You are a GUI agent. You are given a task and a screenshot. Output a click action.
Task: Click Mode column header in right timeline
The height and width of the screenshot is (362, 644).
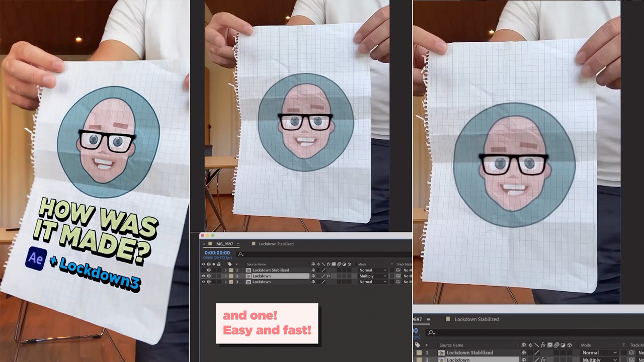point(586,345)
